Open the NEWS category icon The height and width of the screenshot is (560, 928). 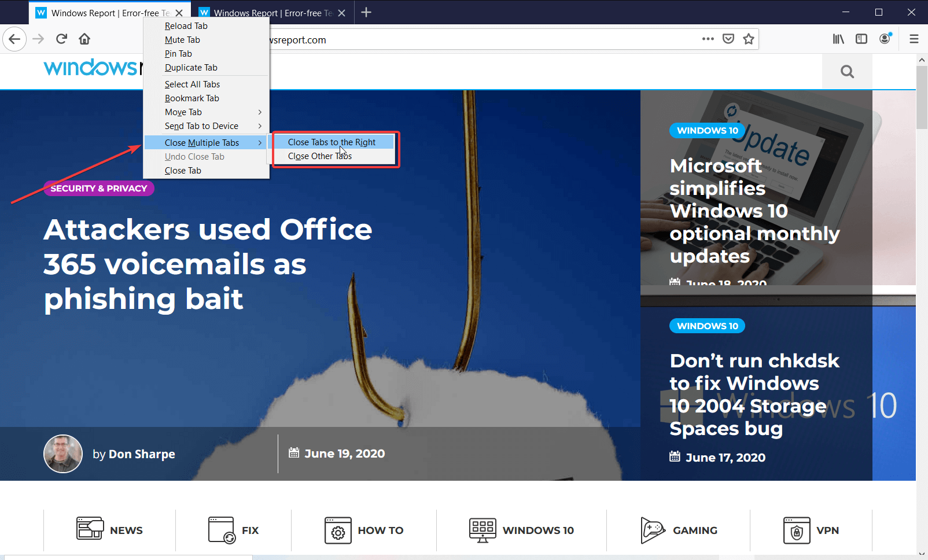pos(90,528)
